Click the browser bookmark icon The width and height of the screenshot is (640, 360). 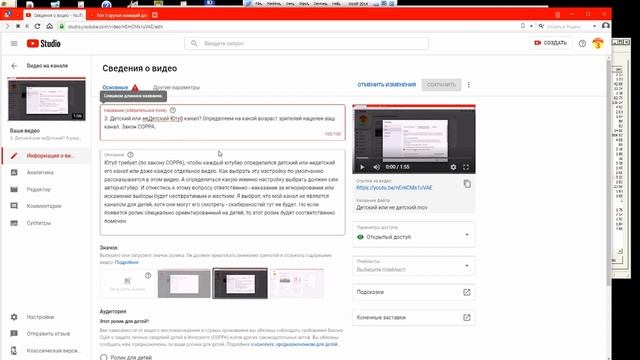(523, 26)
